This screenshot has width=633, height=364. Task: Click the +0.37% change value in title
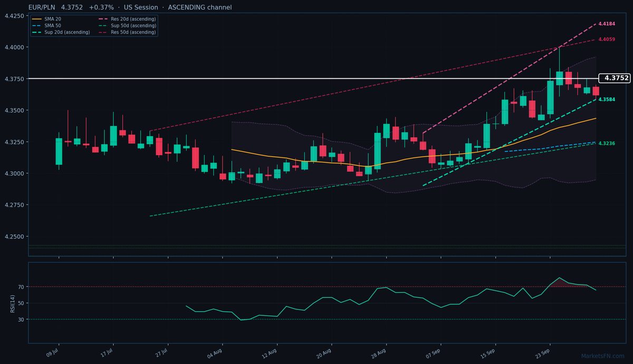coord(102,7)
